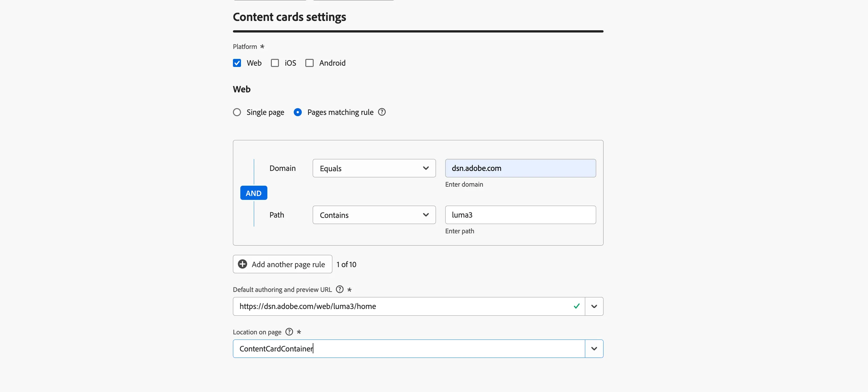Click the domain field containing dsn.adobe.com

520,168
